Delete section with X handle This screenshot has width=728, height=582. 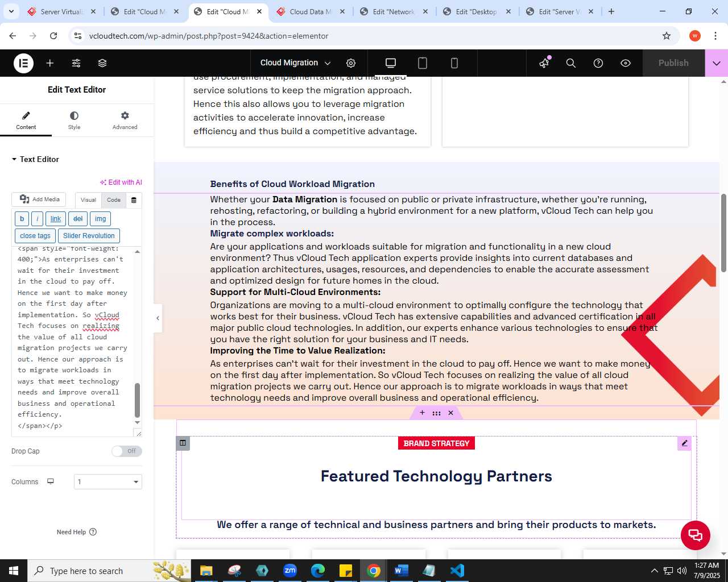click(x=450, y=413)
